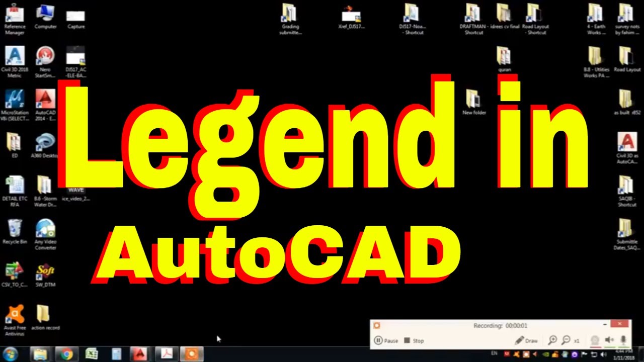This screenshot has width=644, height=362.
Task: Pause the screen recording
Action: [386, 340]
